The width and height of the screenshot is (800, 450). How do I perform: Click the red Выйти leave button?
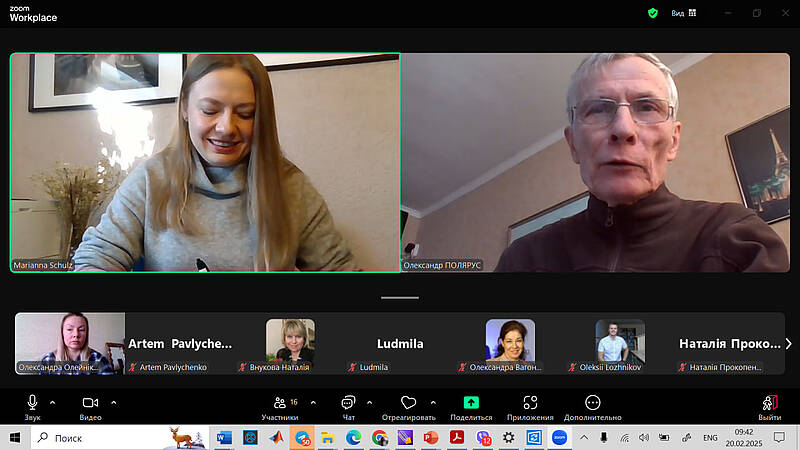769,402
